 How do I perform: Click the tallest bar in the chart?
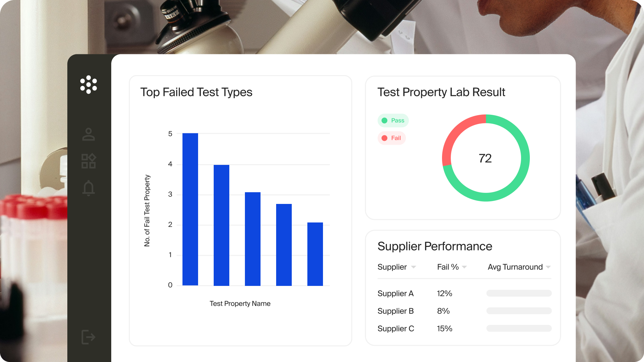pyautogui.click(x=190, y=209)
